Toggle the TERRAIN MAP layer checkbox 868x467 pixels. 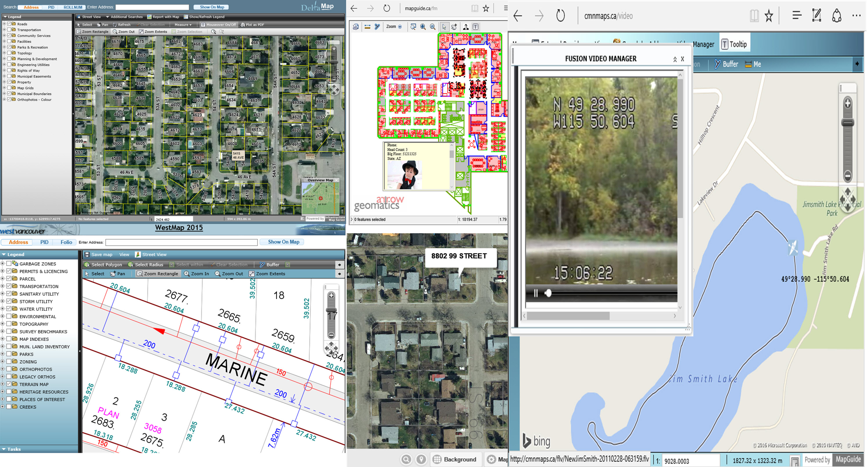click(9, 384)
